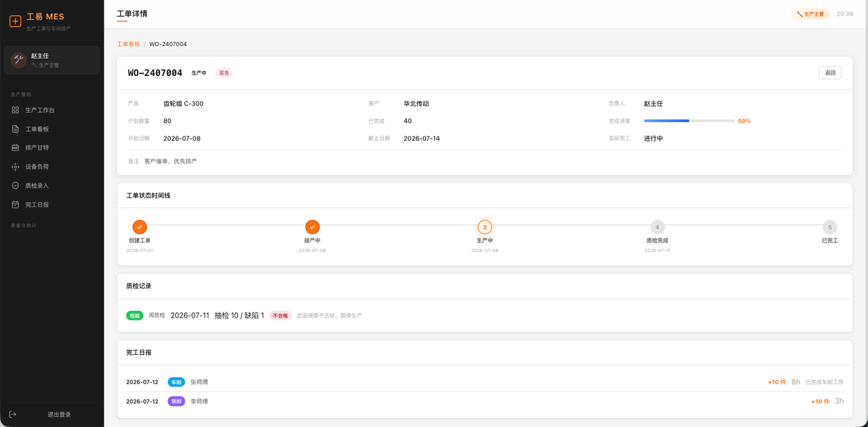Click the 不合格 result tag
The height and width of the screenshot is (427, 868).
[x=280, y=316]
